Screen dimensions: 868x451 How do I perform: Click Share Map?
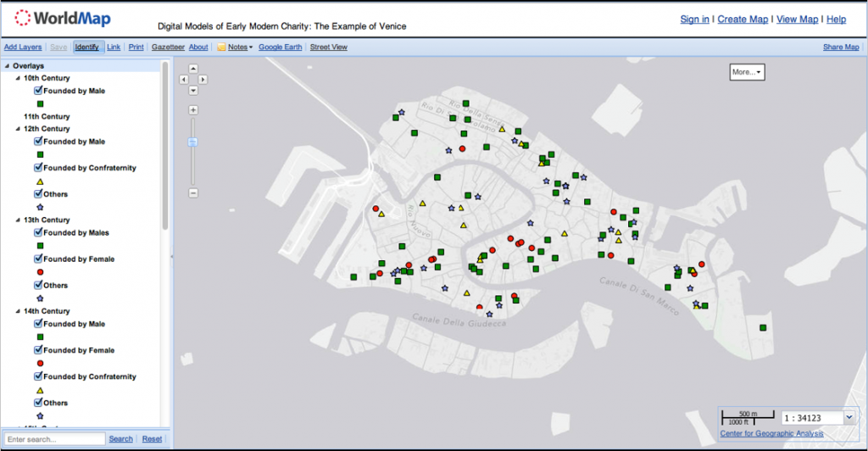[841, 47]
